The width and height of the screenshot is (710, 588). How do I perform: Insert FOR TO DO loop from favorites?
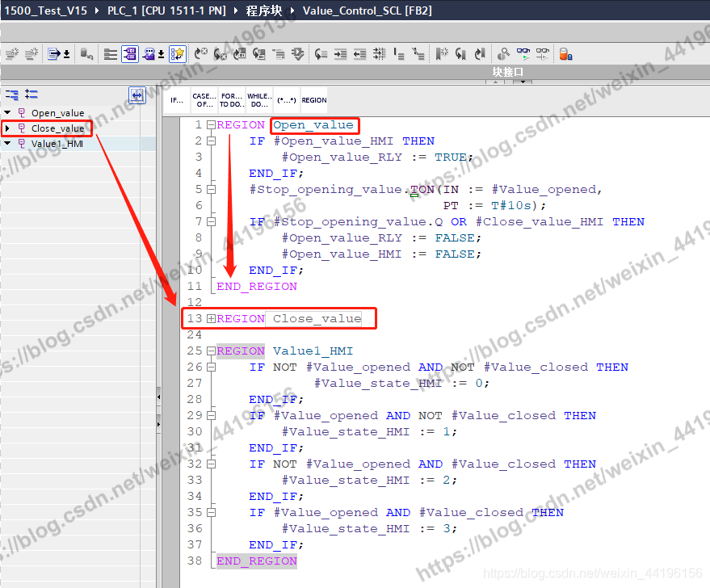[232, 100]
